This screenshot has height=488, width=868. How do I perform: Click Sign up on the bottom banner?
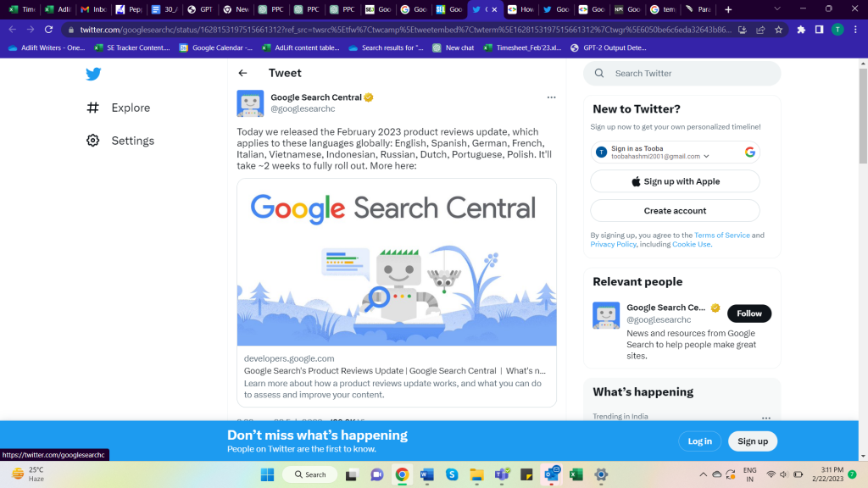(753, 441)
